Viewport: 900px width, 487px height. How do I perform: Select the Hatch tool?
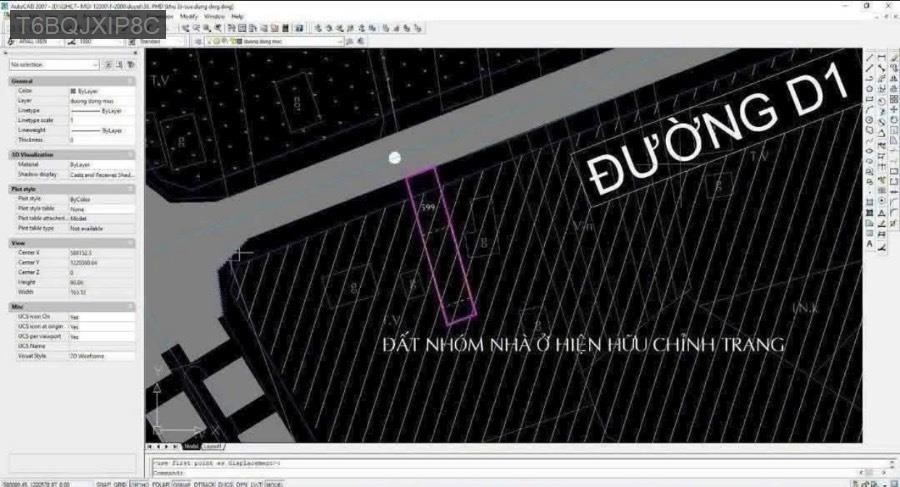[x=870, y=193]
